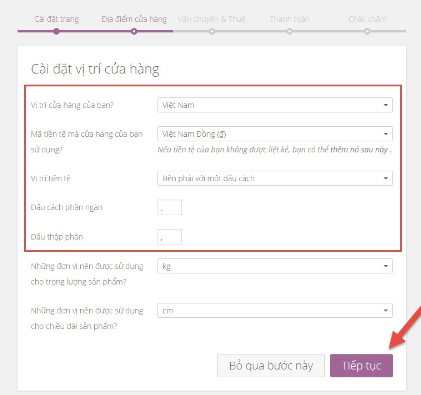Image resolution: width=421 pixels, height=395 pixels.
Task: Click the 'Dấu thập phân' label
Action: (x=57, y=237)
